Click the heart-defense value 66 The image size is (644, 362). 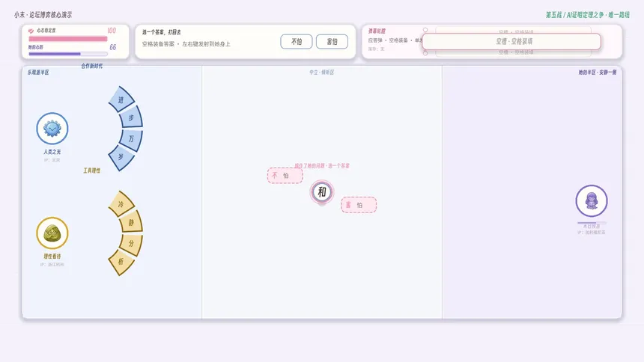coord(113,47)
